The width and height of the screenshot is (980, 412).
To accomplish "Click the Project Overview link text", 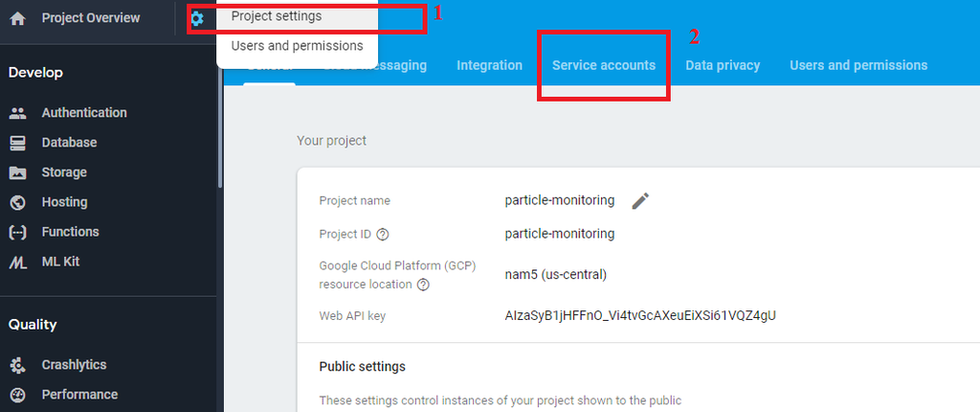I will (x=90, y=18).
